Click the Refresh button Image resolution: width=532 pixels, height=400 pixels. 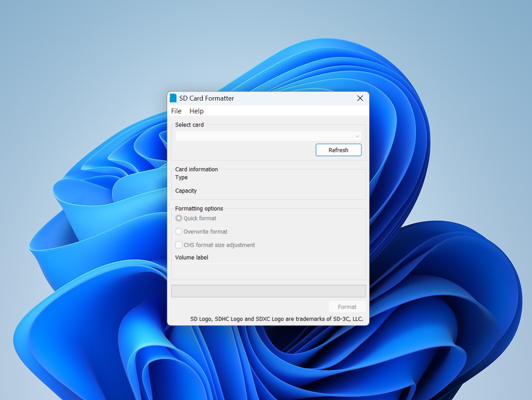click(338, 150)
